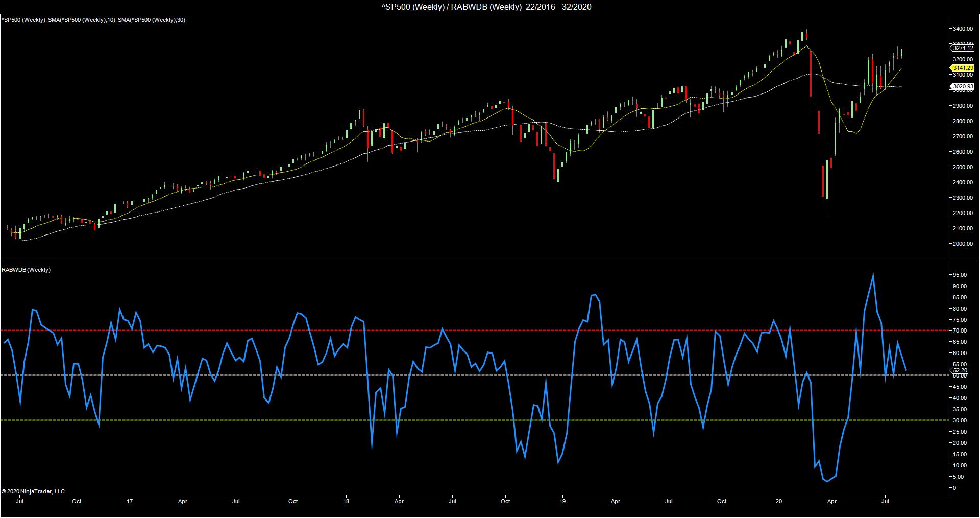Click the 3271.12 last price marker
Screen dimensions: 980x518
pyautogui.click(x=962, y=48)
